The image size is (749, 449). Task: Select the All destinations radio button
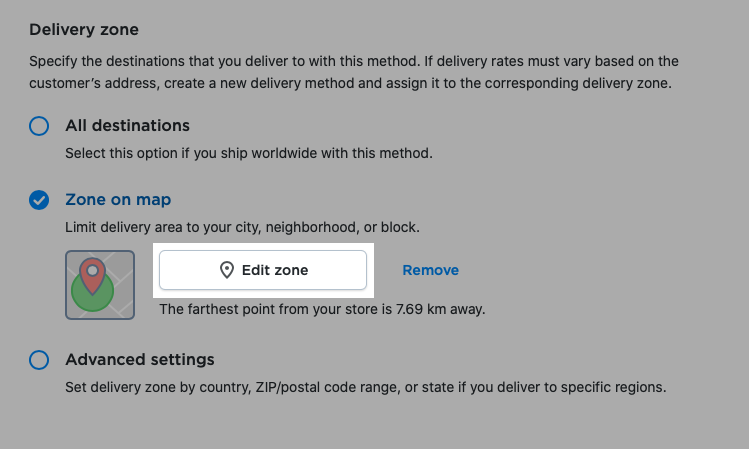coord(39,126)
